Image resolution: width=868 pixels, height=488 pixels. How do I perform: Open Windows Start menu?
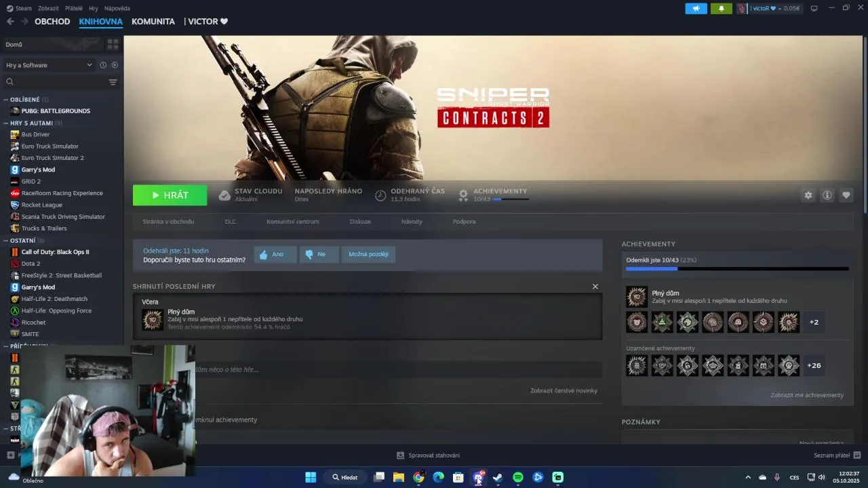pyautogui.click(x=311, y=477)
